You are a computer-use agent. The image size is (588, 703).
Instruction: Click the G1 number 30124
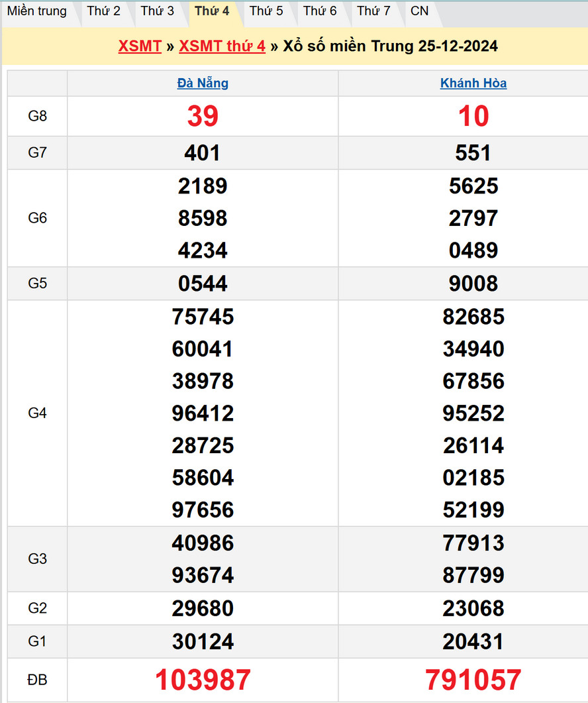pyautogui.click(x=203, y=641)
